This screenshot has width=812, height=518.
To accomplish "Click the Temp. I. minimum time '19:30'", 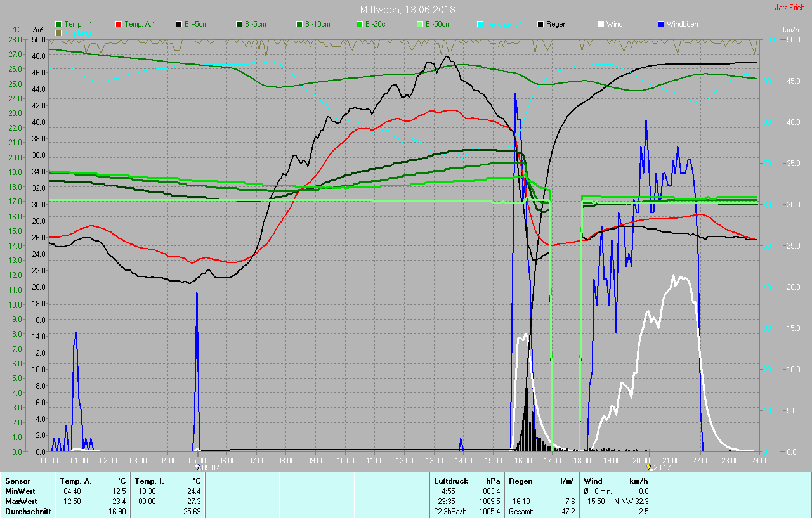I will 147,491.
